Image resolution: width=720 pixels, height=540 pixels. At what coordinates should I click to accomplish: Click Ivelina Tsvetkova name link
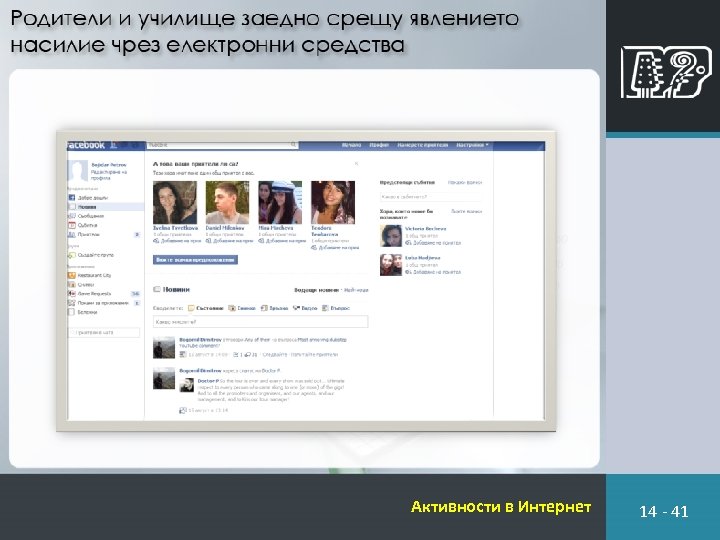[x=175, y=228]
